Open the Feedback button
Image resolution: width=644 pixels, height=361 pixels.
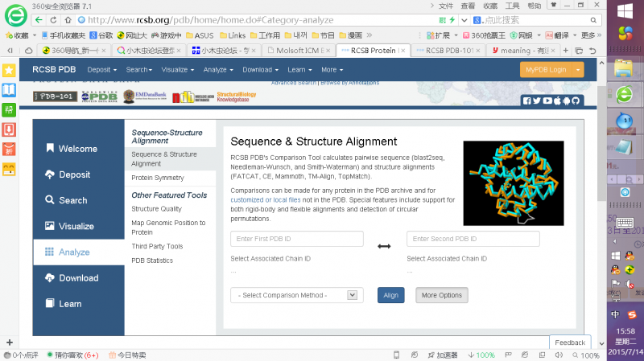pyautogui.click(x=570, y=343)
